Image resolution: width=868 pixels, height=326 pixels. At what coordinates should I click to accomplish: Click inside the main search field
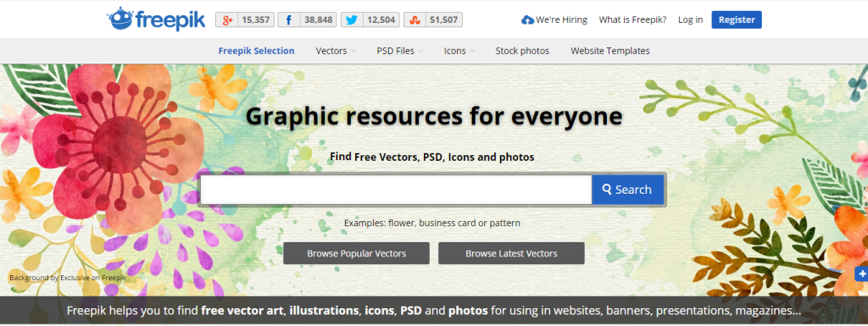(x=396, y=190)
